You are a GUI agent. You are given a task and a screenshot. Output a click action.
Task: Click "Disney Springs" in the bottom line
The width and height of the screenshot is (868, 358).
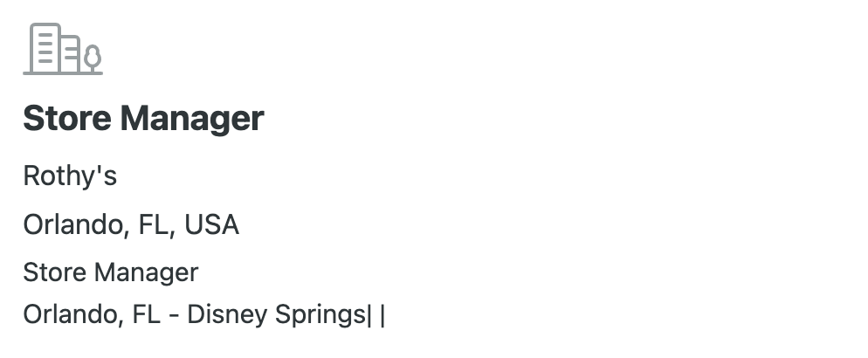278,314
